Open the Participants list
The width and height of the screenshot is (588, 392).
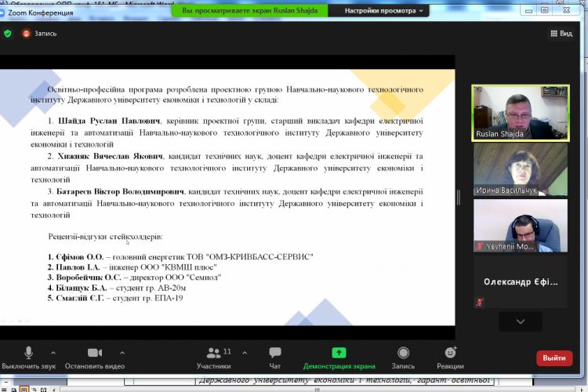pyautogui.click(x=213, y=354)
